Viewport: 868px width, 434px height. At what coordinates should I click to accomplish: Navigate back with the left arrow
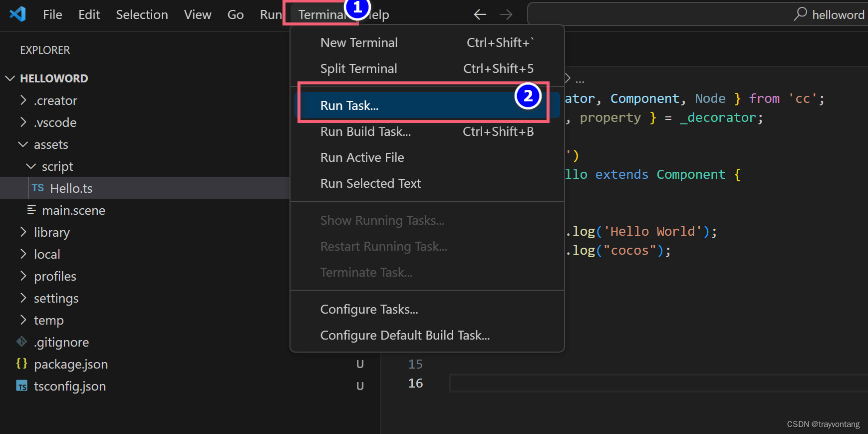[480, 14]
